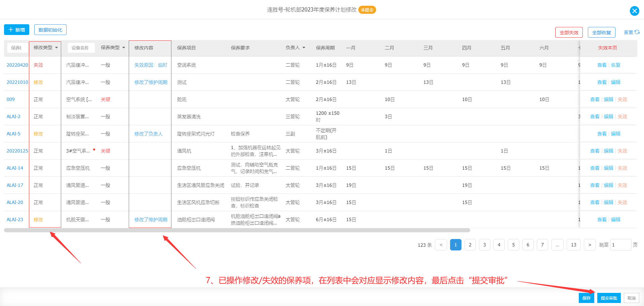644x306 pixels.
Task: Select pagination page 2
Action: point(470,245)
